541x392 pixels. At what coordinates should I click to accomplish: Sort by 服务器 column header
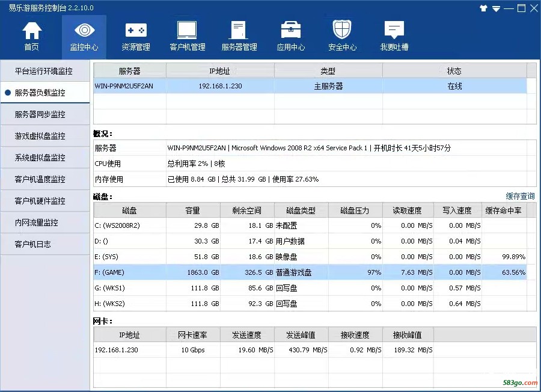[130, 71]
